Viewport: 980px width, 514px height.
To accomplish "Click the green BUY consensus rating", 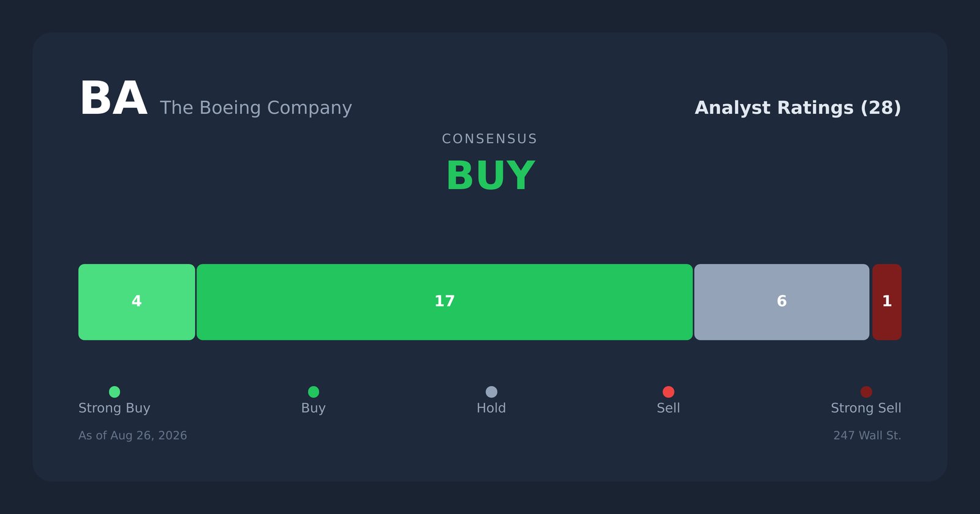I will click(491, 176).
